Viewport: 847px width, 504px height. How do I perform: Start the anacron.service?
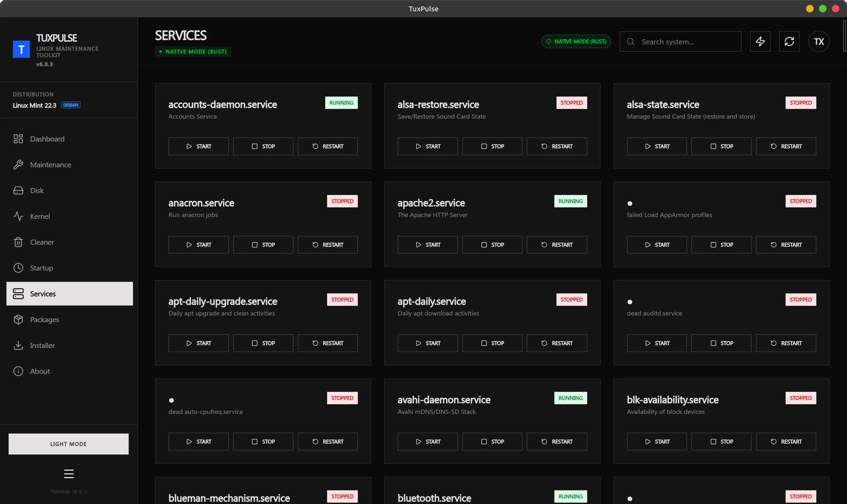(198, 245)
